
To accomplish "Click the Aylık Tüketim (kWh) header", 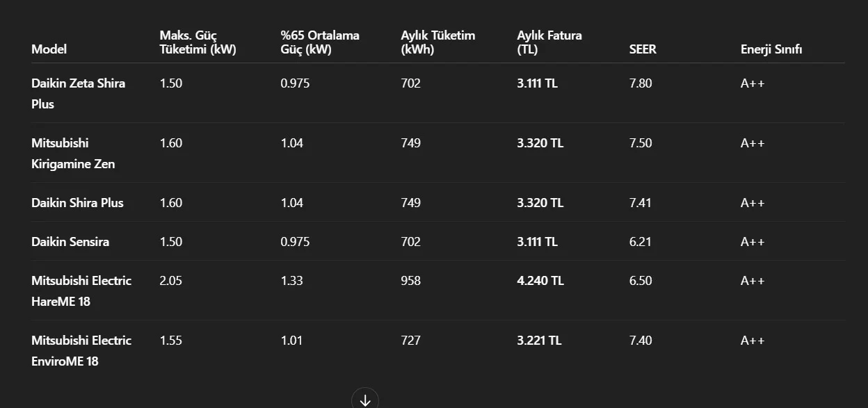I will (x=438, y=42).
